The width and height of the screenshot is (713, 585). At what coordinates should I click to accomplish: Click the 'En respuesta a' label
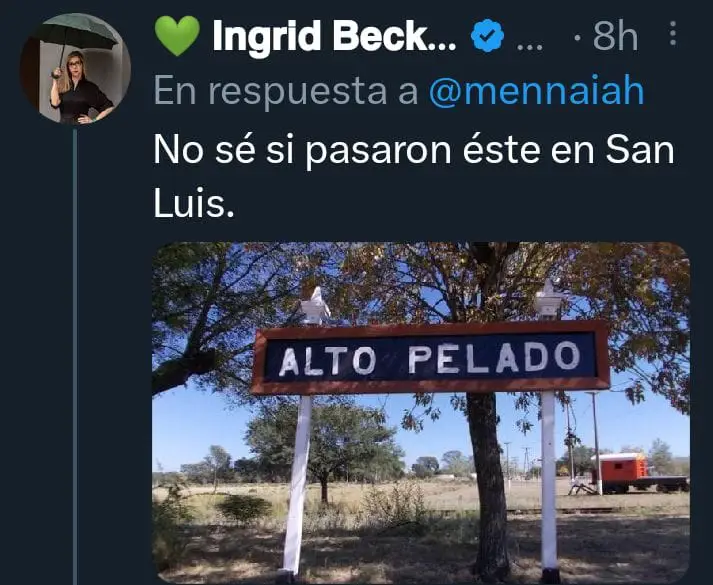pos(286,91)
